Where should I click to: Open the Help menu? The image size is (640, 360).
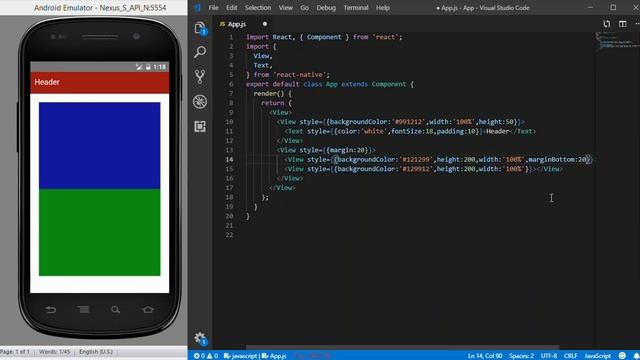[x=382, y=8]
